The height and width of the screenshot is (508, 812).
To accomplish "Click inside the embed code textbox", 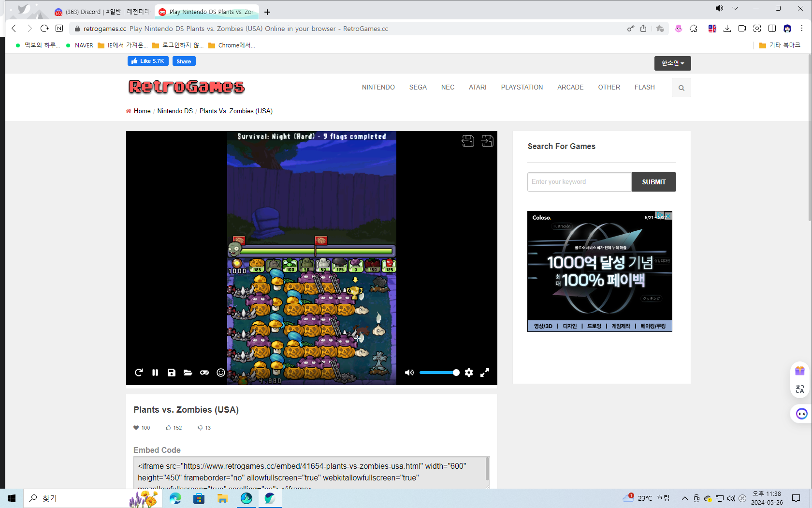I will [x=312, y=472].
